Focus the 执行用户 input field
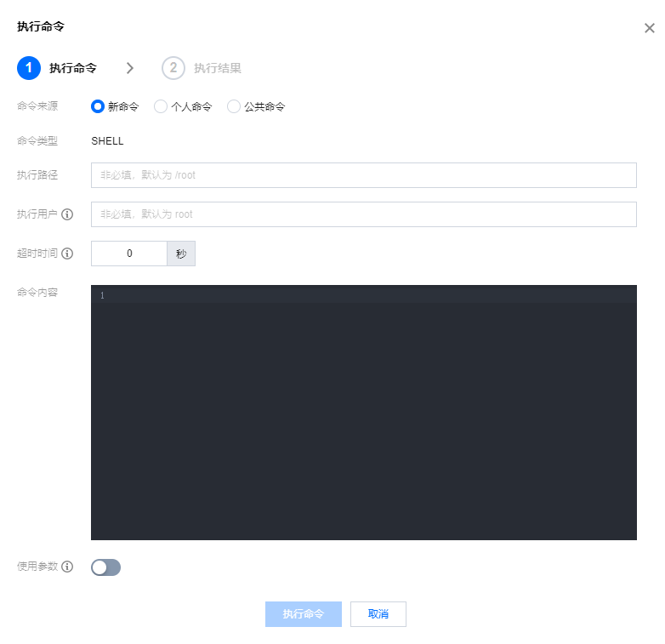 coord(363,214)
